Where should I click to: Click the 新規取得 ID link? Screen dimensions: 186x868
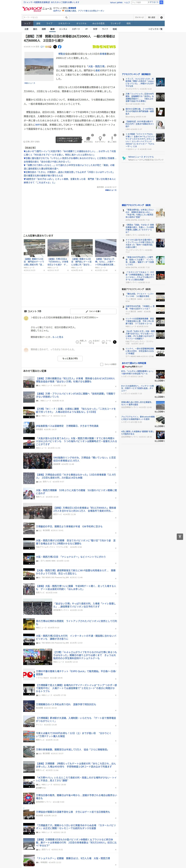pyautogui.click(x=72, y=8)
